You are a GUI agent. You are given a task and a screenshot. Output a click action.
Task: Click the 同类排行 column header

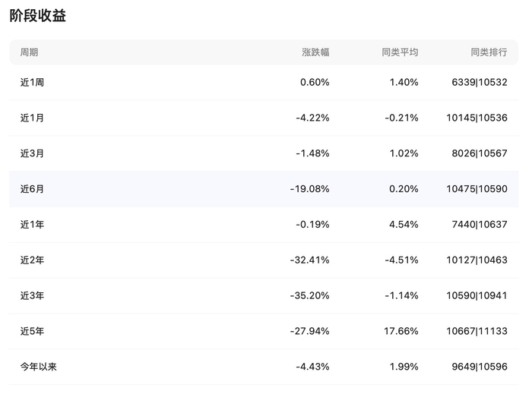tap(489, 52)
